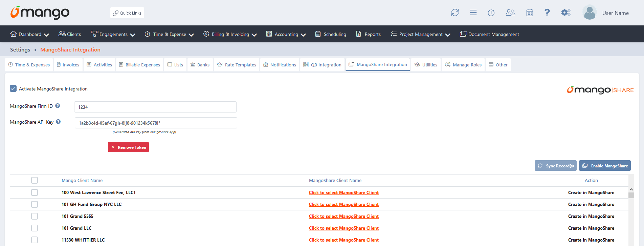Click Create in MangoShare for 101 Grand LLC
The image size is (644, 246).
tap(591, 228)
